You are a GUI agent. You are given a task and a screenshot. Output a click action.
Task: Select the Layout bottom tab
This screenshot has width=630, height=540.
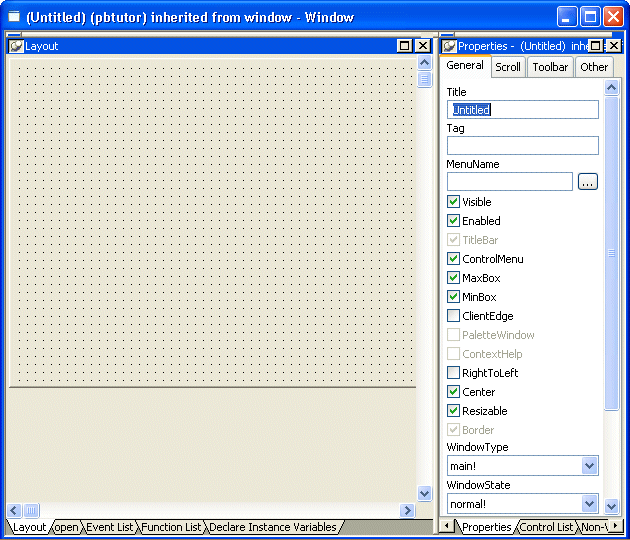[29, 527]
